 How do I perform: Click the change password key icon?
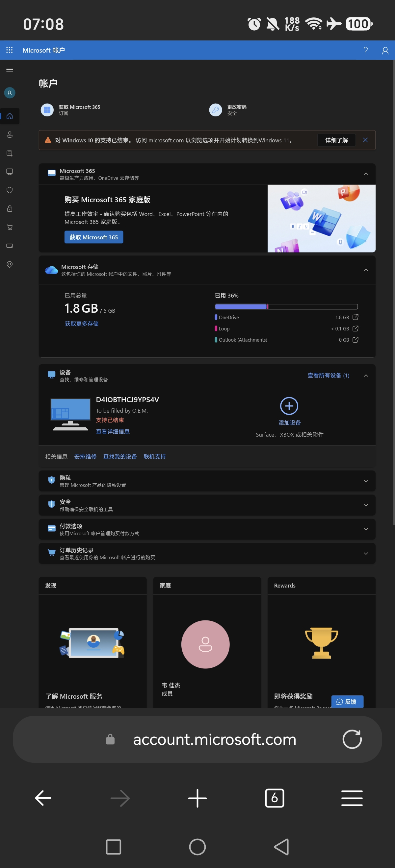216,110
